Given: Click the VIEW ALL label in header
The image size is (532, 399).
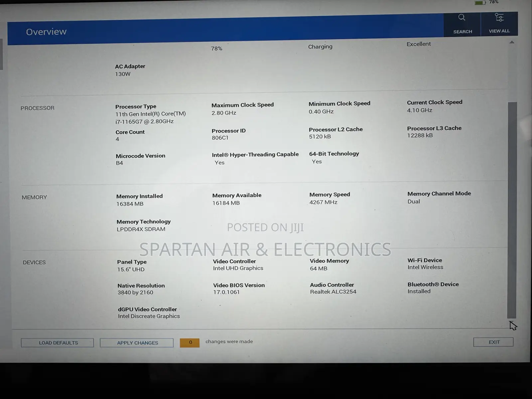Looking at the screenshot, I should tap(499, 31).
